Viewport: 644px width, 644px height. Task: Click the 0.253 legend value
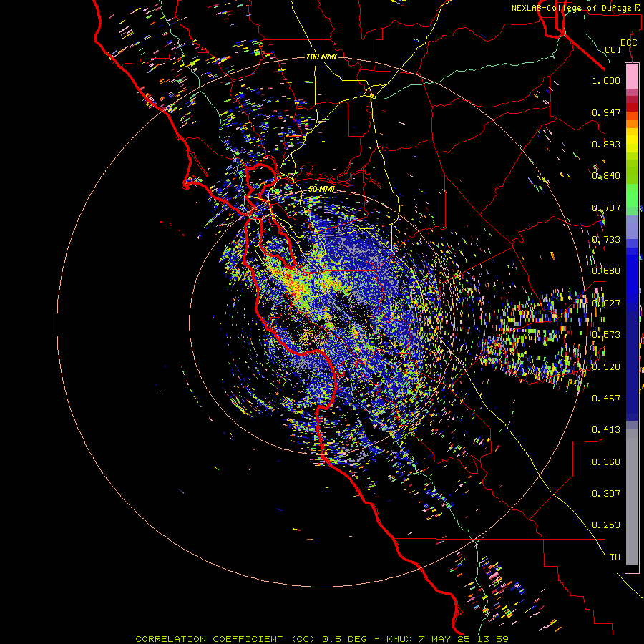click(606, 525)
